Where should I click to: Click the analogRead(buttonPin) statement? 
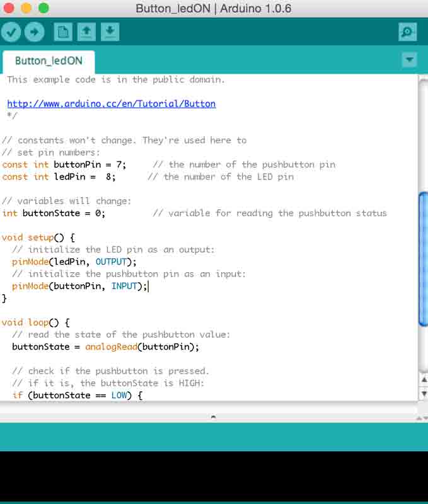click(x=105, y=347)
